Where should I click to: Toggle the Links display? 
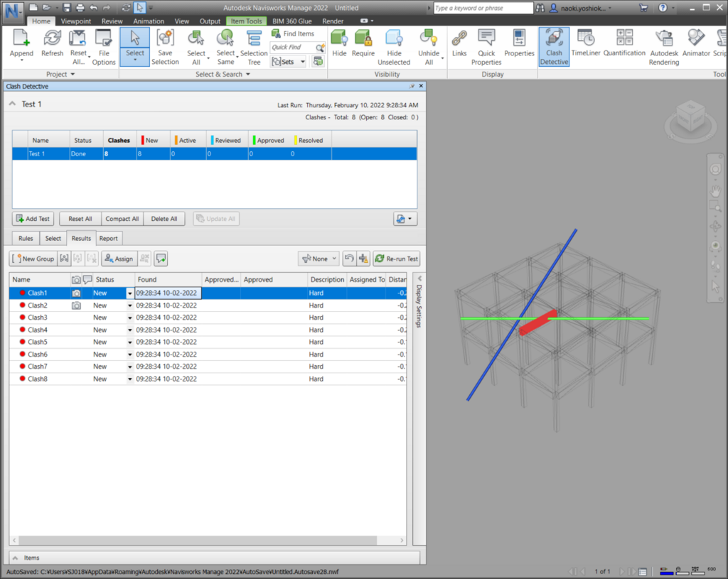click(x=459, y=43)
